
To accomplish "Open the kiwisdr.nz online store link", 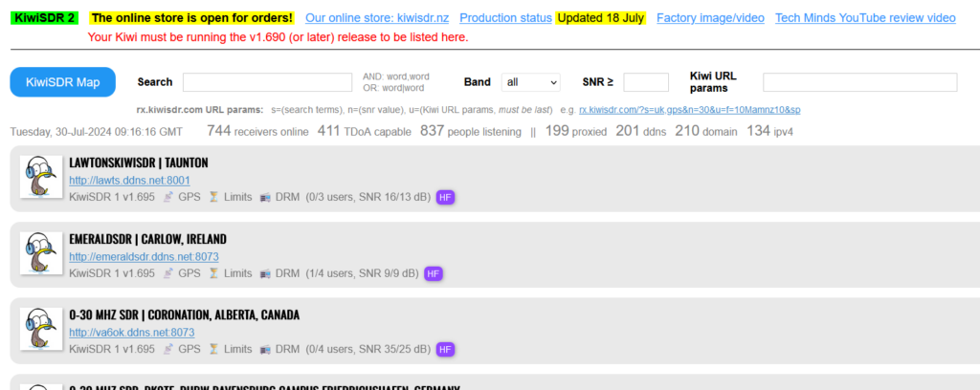I will click(377, 18).
